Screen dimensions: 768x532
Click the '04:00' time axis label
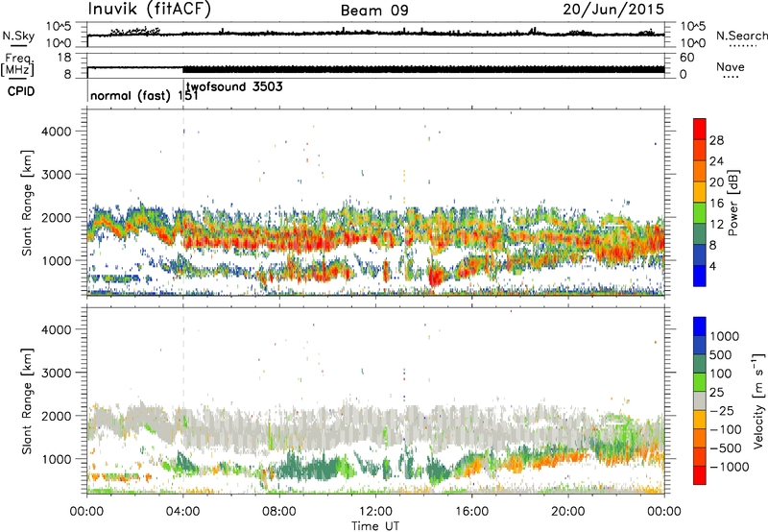pyautogui.click(x=183, y=512)
